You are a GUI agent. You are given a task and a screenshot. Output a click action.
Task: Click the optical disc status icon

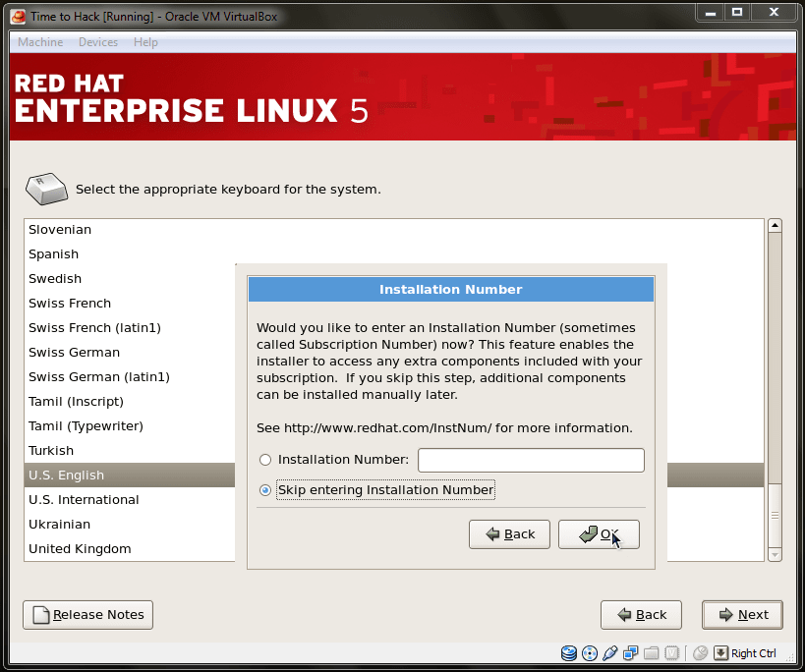point(590,653)
